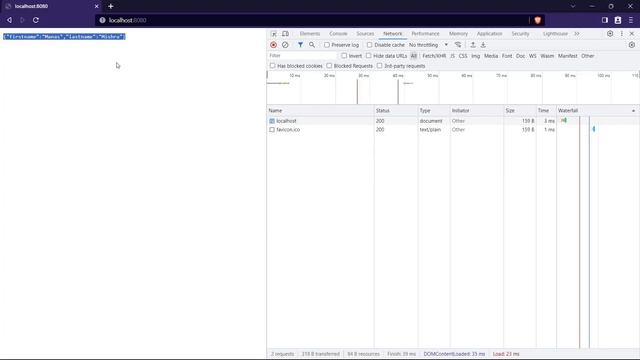Open the browser main menu

pyautogui.click(x=631, y=20)
